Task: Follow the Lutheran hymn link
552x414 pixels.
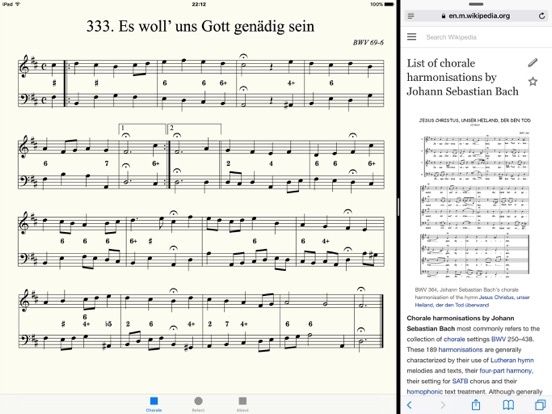Action: tap(512, 360)
